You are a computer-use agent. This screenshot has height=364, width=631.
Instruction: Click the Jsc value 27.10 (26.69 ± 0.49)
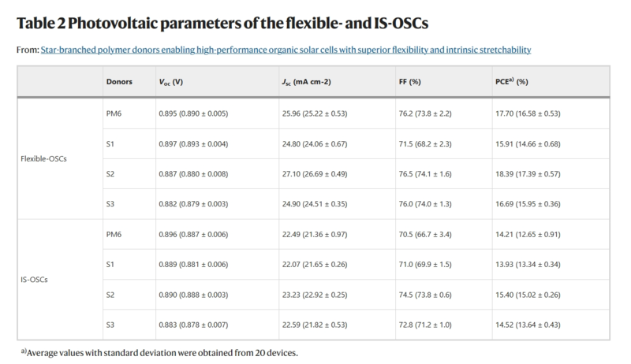click(x=321, y=173)
